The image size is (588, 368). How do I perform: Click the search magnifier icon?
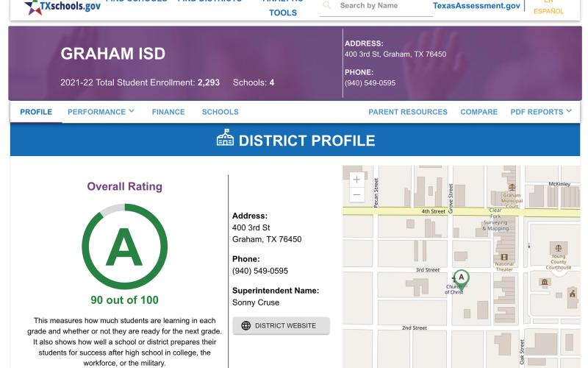pos(326,5)
